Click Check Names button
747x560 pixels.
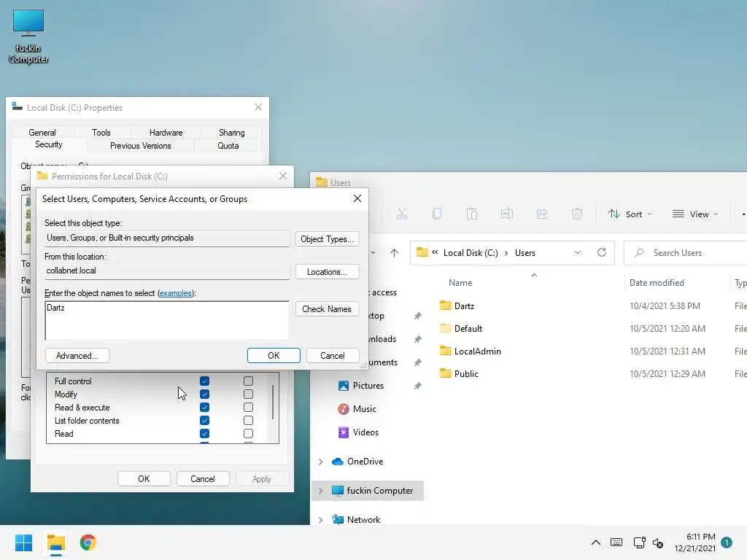click(327, 309)
